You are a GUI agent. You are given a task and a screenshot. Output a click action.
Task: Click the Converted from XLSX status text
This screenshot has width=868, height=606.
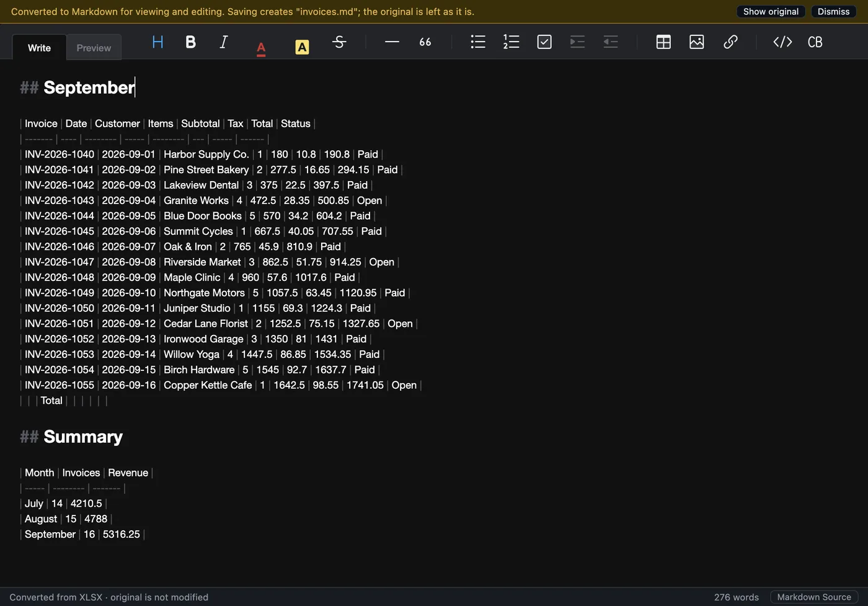(109, 597)
